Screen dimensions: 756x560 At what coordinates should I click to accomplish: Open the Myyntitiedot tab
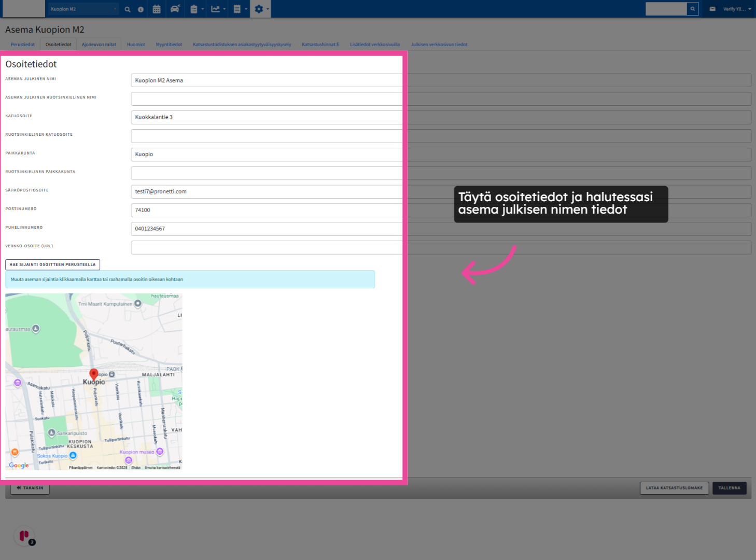click(169, 45)
